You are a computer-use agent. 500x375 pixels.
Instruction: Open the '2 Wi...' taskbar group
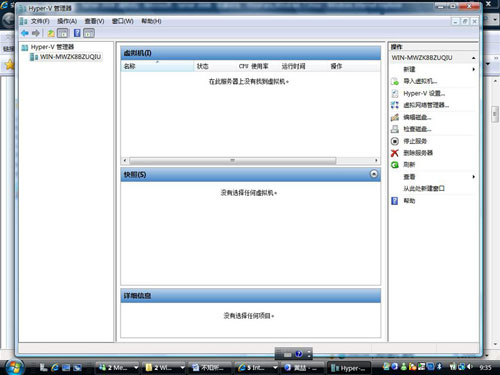(164, 368)
